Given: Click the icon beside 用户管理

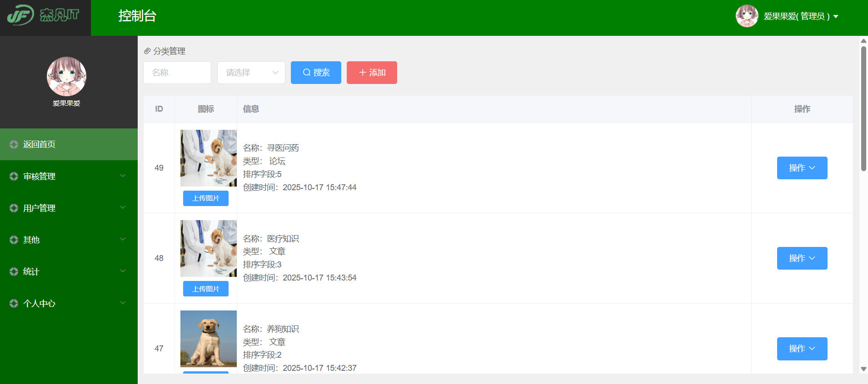Looking at the screenshot, I should [14, 208].
